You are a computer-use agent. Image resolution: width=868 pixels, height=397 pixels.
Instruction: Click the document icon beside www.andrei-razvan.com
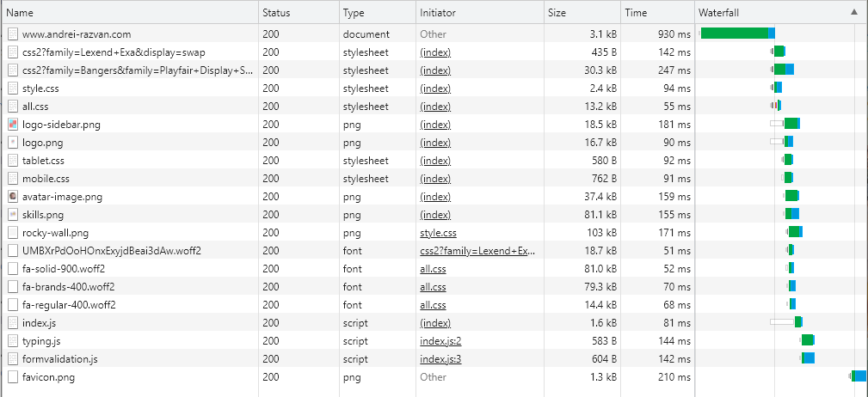click(x=12, y=34)
